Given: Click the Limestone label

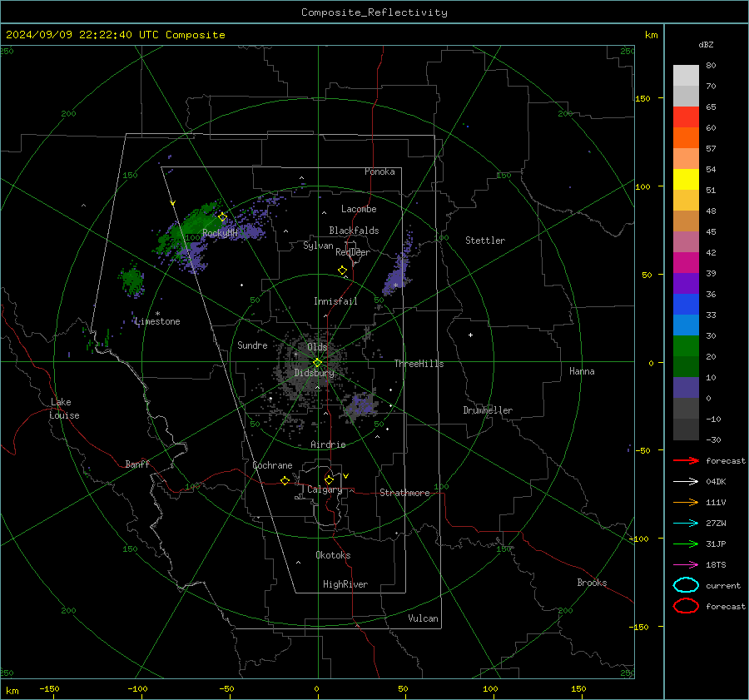Looking at the screenshot, I should pos(157,321).
